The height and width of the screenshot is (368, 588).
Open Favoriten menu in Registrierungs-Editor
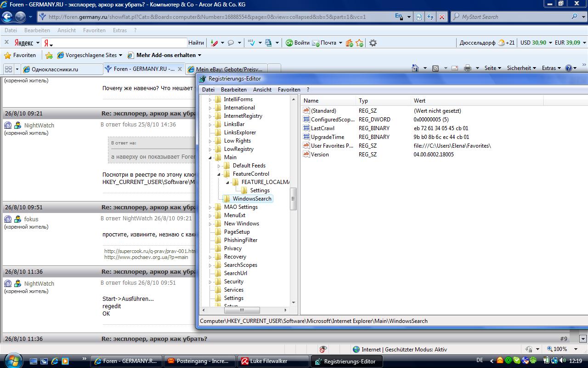pyautogui.click(x=289, y=90)
